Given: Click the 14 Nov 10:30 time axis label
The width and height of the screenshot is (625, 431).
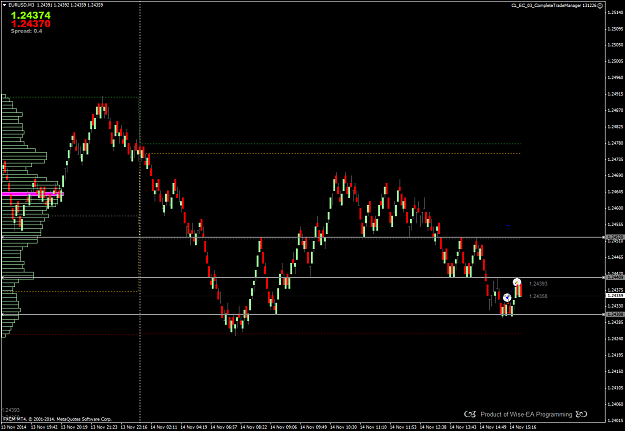Looking at the screenshot, I should point(343,427).
